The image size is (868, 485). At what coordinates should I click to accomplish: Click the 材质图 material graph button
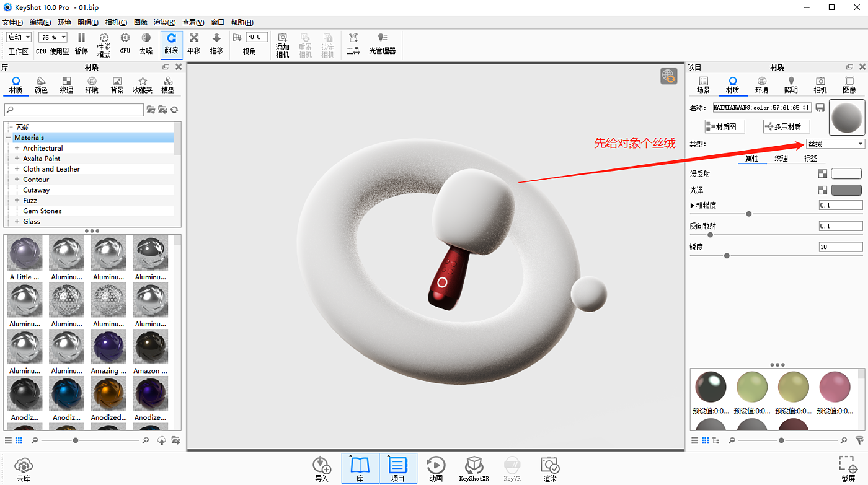click(725, 126)
